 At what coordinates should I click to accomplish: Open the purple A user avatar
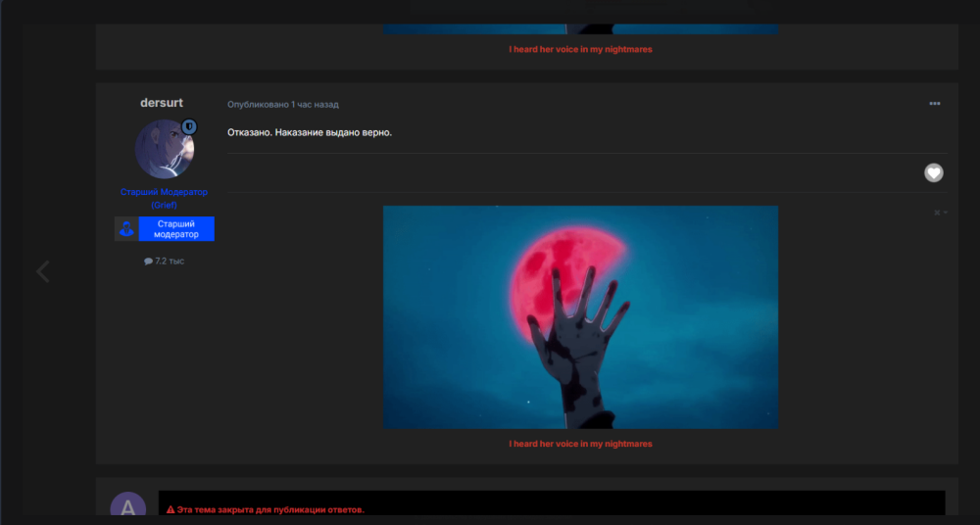pos(128,506)
